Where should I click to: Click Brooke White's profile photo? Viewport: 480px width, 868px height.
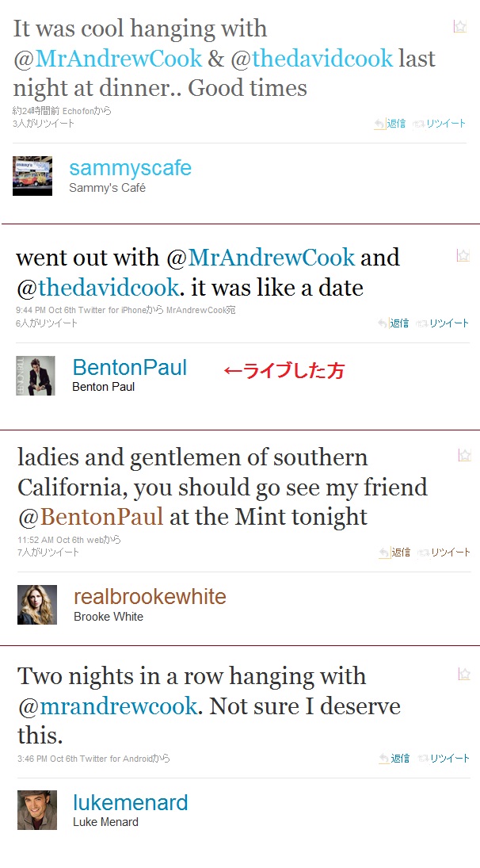37,605
